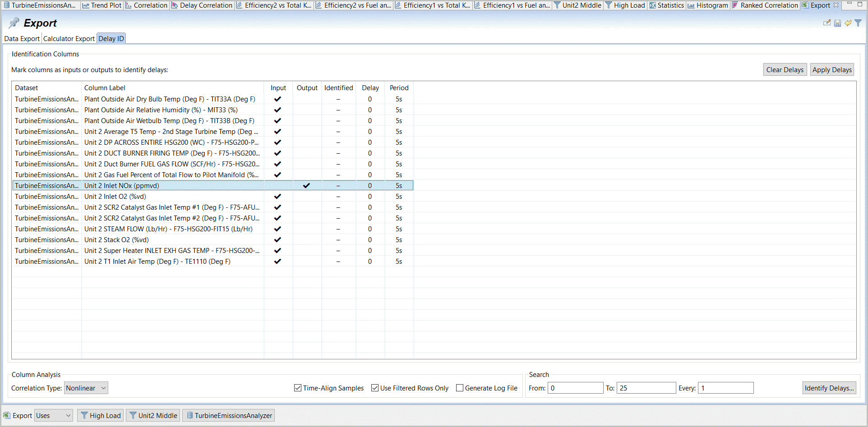Open the High Load filter in bottom bar

(101, 415)
